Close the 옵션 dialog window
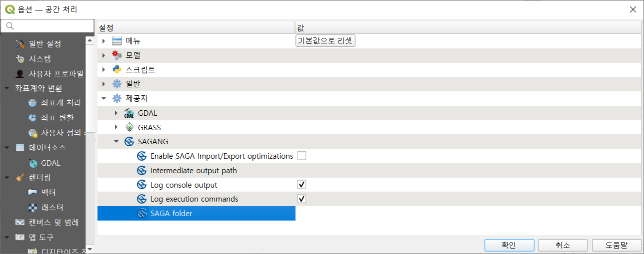The width and height of the screenshot is (644, 254). click(632, 9)
